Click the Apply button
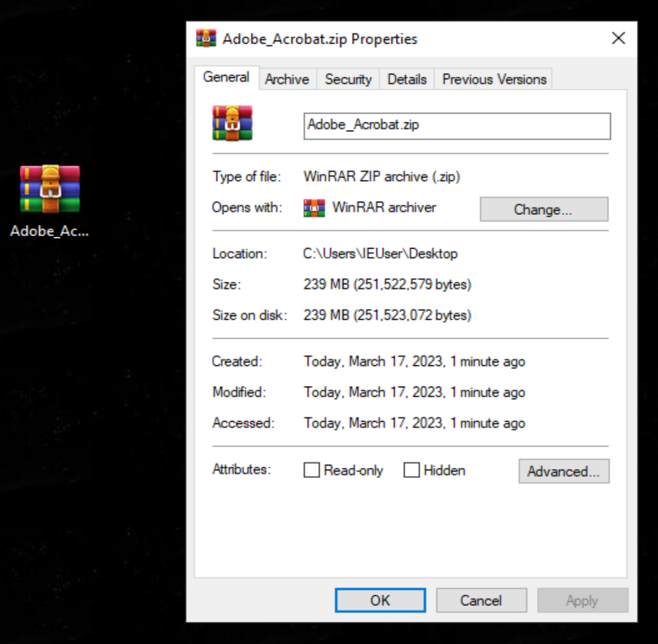 pyautogui.click(x=581, y=600)
